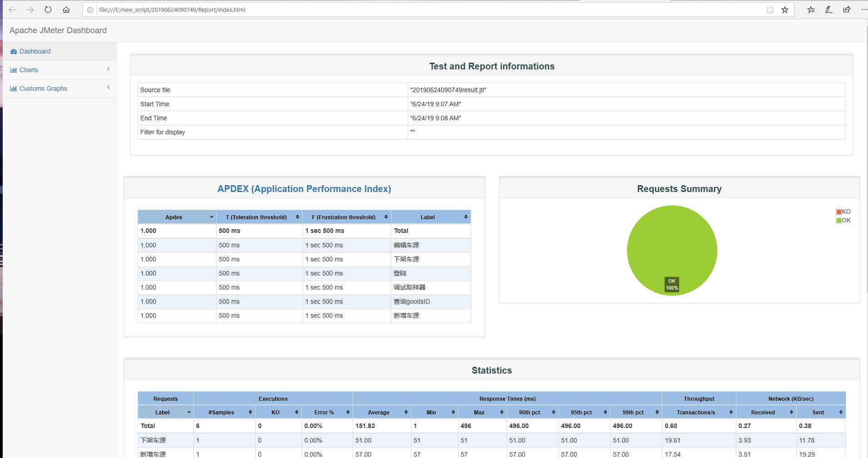
Task: Toggle the OK green legend swatch
Action: (839, 221)
